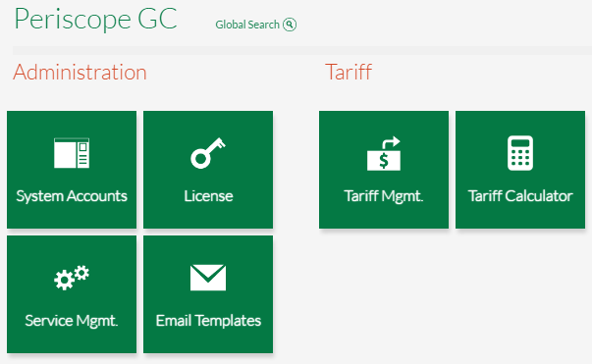Click the System Accounts window icon
Viewport: 592px width, 364px height.
72,153
